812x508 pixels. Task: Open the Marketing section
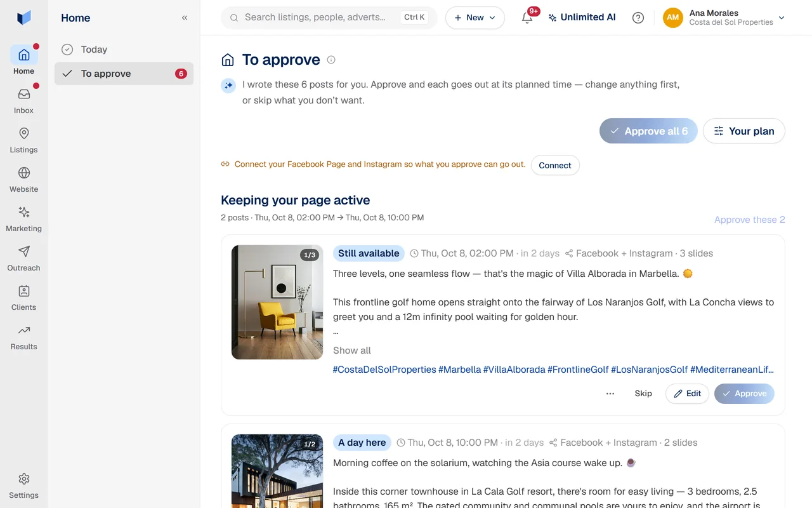pos(24,218)
